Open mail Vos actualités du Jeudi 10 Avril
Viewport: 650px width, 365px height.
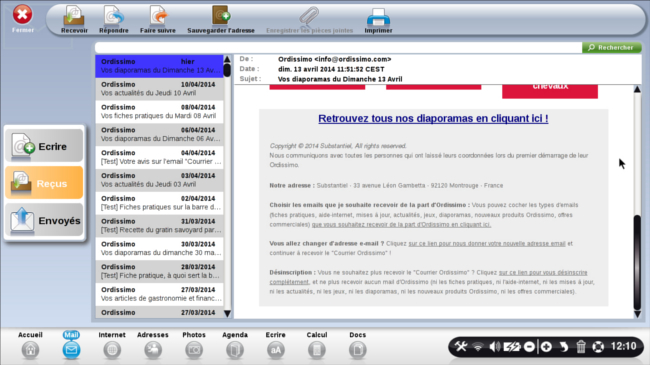[159, 89]
